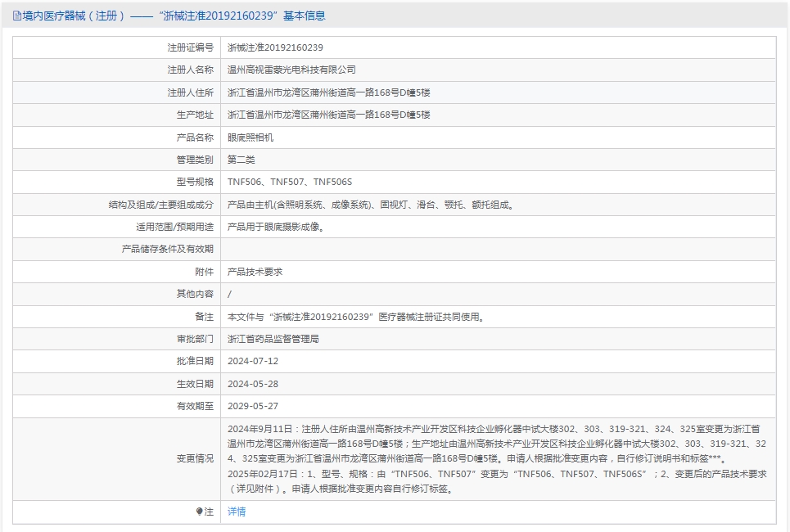
Task: Click the 生产地址 label
Action: 195,115
